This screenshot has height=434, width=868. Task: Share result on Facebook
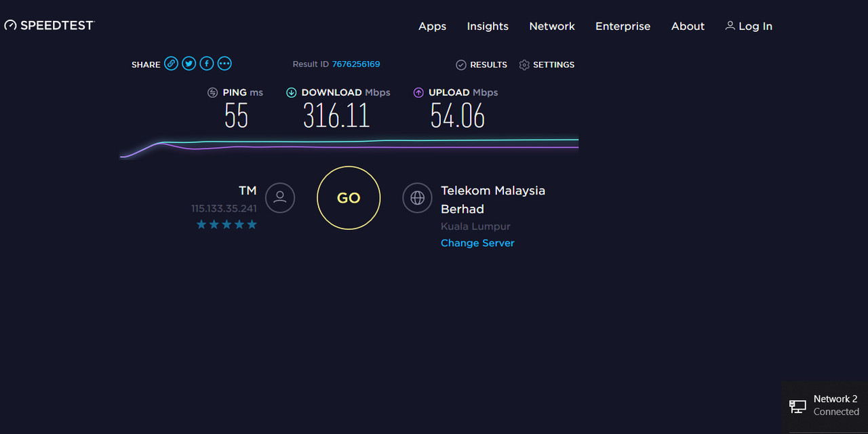pos(207,64)
